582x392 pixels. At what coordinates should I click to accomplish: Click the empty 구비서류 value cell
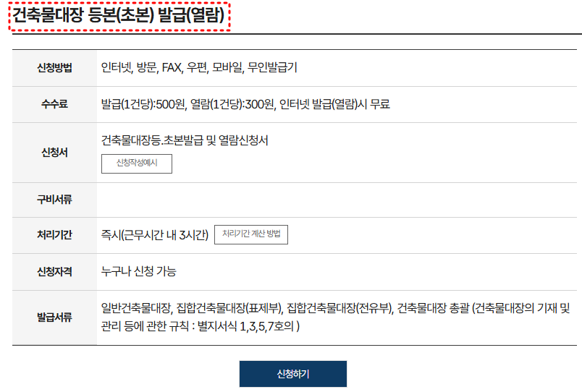tap(337, 200)
